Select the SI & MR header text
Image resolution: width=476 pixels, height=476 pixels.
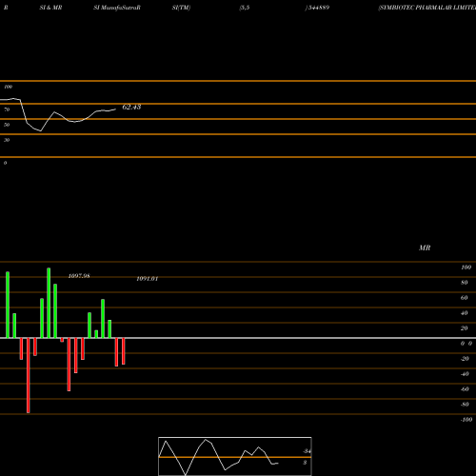[50, 8]
